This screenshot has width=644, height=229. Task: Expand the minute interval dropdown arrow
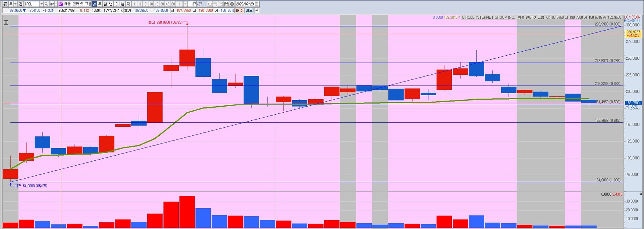pyautogui.click(x=185, y=4)
